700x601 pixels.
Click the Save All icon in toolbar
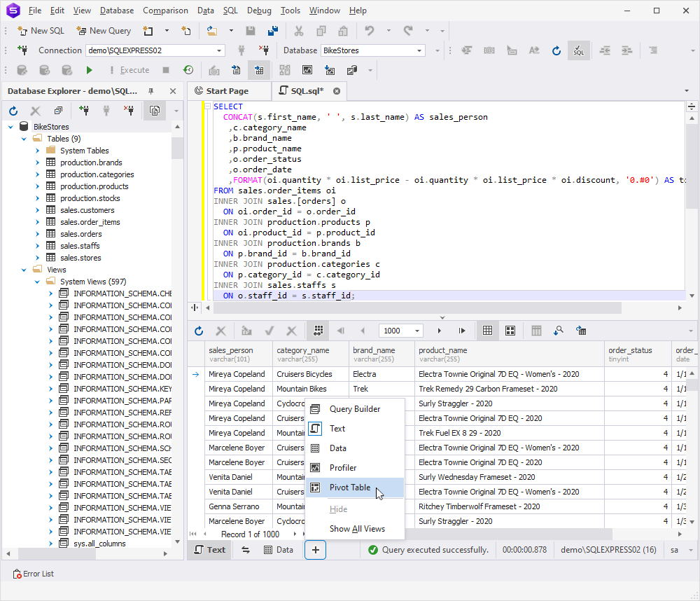(x=273, y=31)
